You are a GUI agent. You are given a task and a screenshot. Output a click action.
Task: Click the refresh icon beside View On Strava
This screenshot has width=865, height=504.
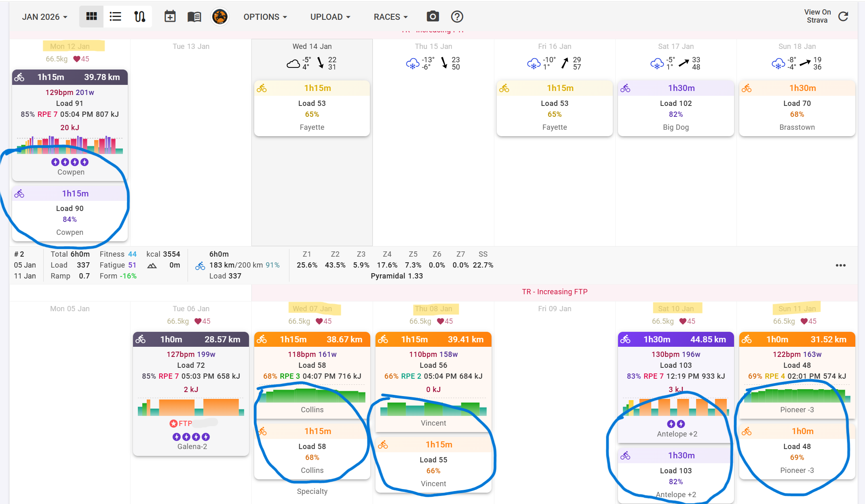pyautogui.click(x=843, y=17)
